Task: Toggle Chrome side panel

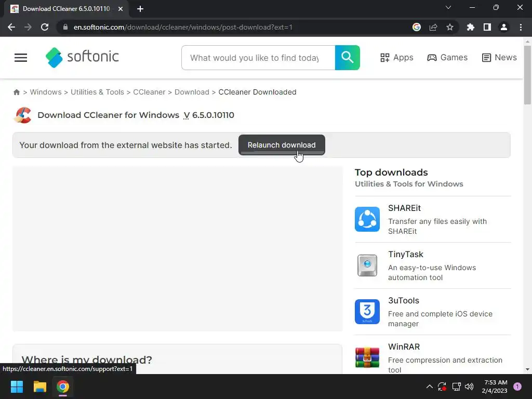Action: point(487,27)
